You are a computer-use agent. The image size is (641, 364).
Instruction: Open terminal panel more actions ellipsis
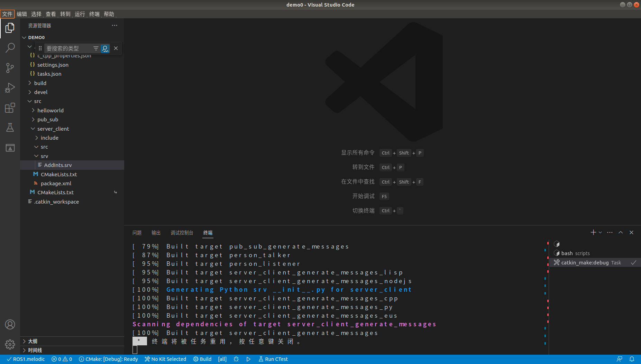click(610, 232)
